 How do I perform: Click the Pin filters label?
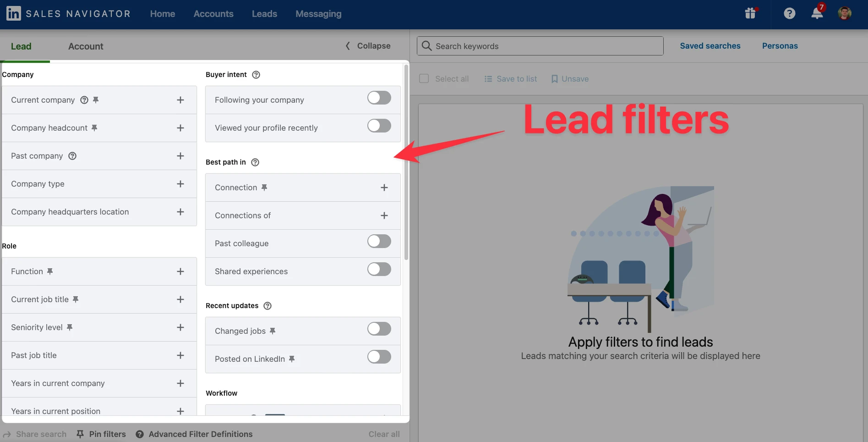pyautogui.click(x=107, y=434)
